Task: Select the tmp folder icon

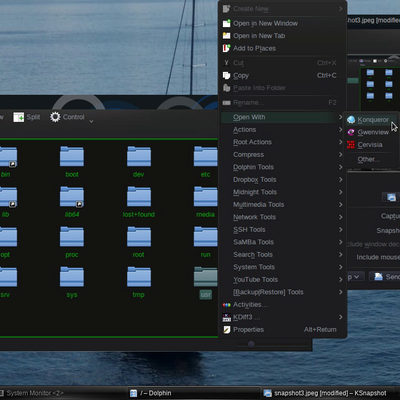Action: coord(139,277)
